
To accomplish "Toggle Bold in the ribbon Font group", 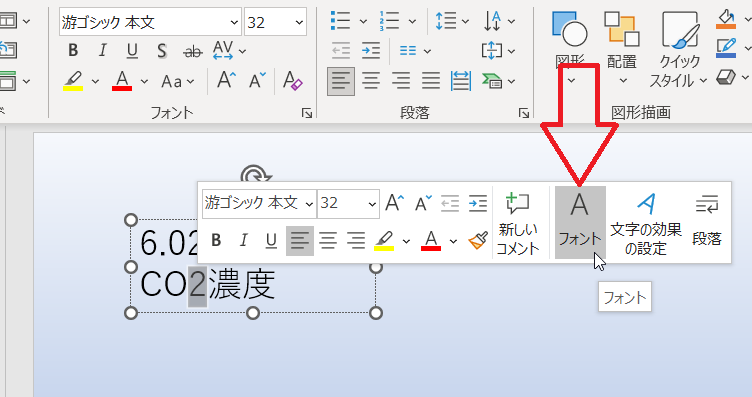I will (73, 50).
